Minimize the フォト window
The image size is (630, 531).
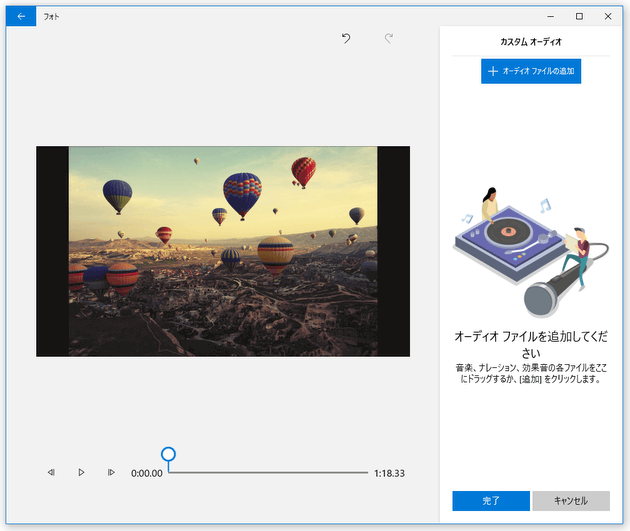click(x=549, y=16)
